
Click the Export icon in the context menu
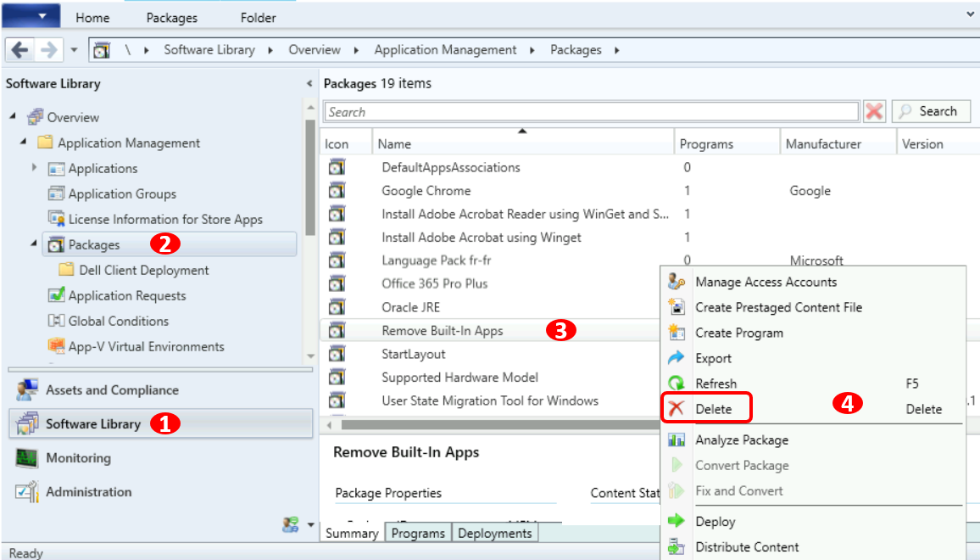coord(676,358)
